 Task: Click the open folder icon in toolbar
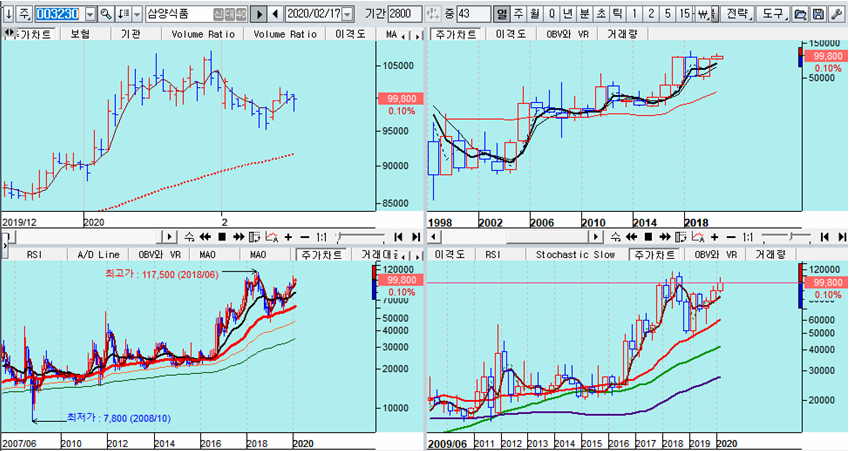pyautogui.click(x=800, y=14)
